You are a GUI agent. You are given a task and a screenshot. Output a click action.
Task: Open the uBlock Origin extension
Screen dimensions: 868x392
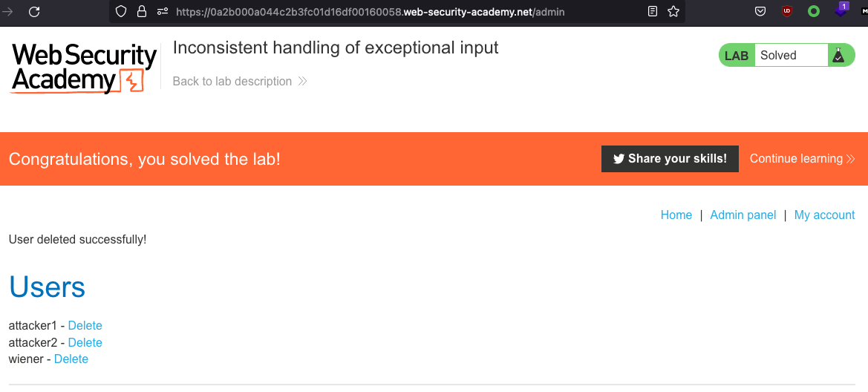click(x=787, y=12)
